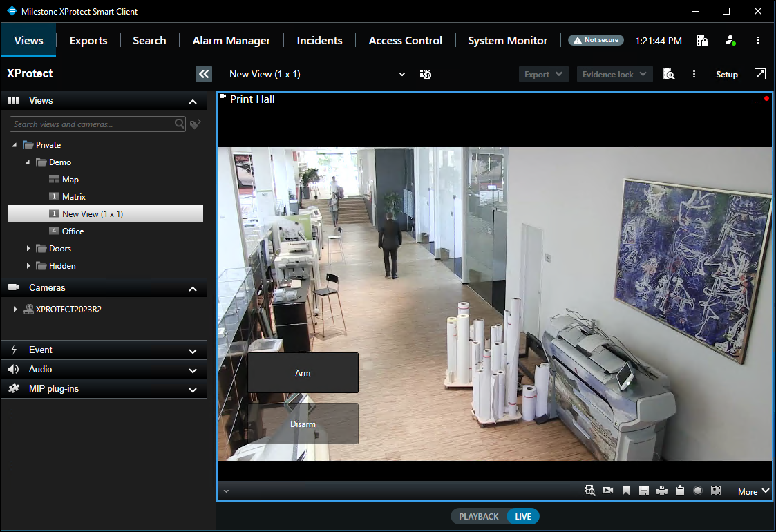Start manual recording with the record icon

[x=698, y=491]
